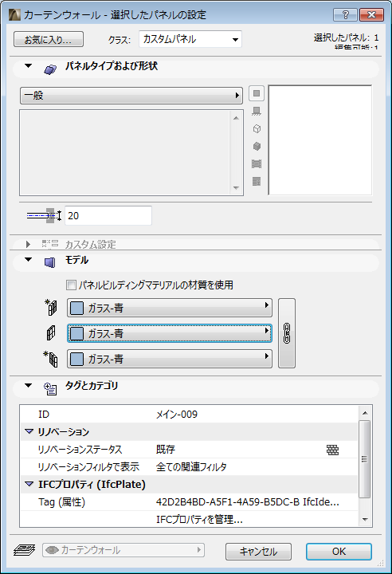Screen dimensions: 392x574
Task: Collapse the モデル section
Action: click(28, 260)
